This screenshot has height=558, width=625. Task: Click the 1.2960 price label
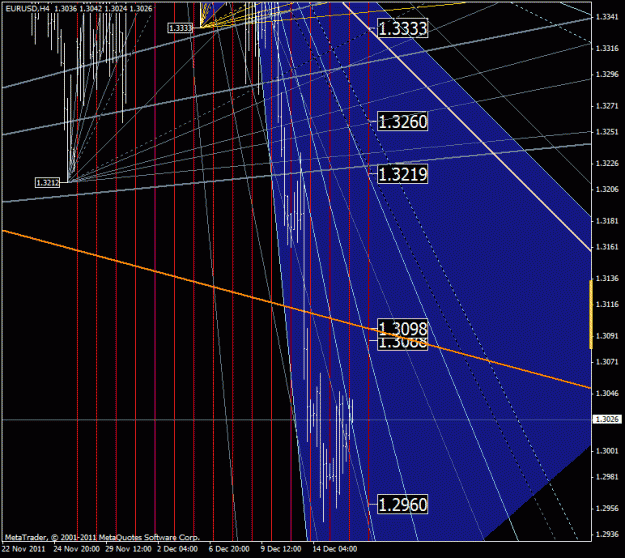point(403,505)
